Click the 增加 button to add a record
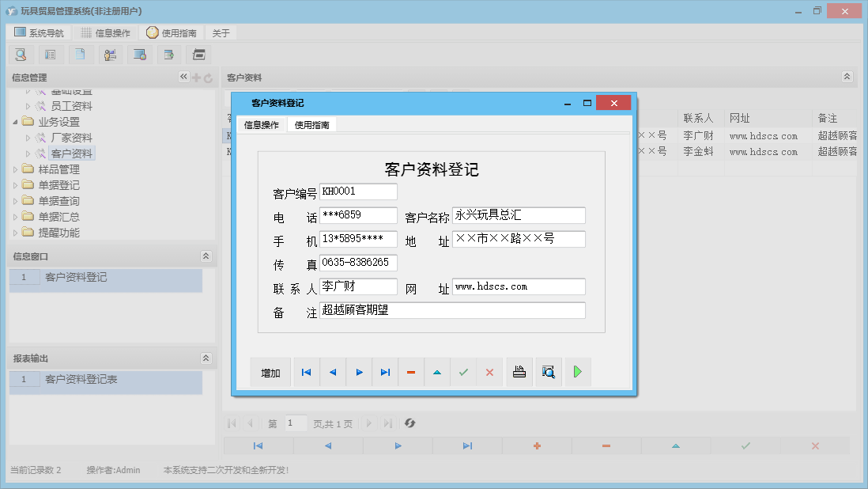The width and height of the screenshot is (868, 489). (270, 372)
